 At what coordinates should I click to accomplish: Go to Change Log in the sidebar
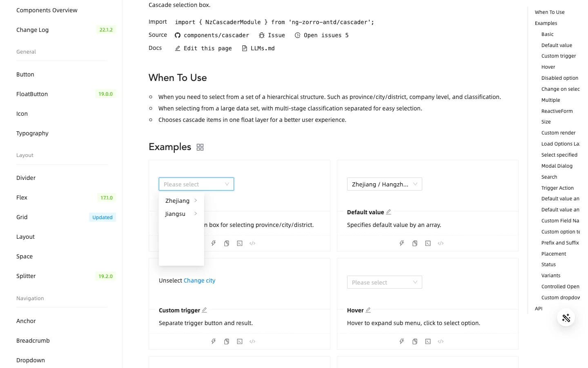coord(33,30)
